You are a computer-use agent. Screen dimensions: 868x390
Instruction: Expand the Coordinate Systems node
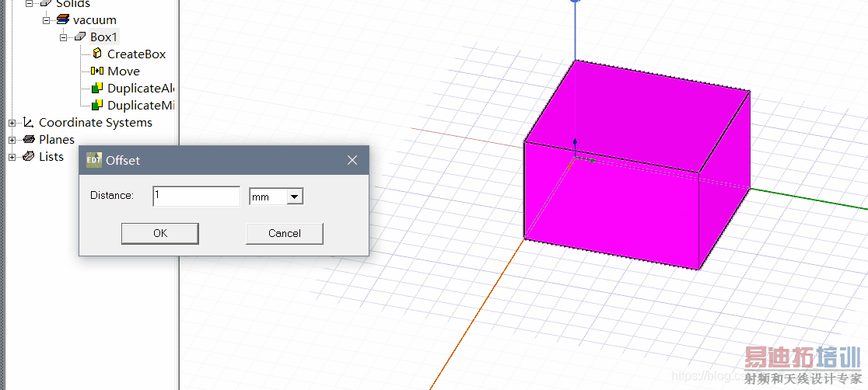pyautogui.click(x=12, y=123)
